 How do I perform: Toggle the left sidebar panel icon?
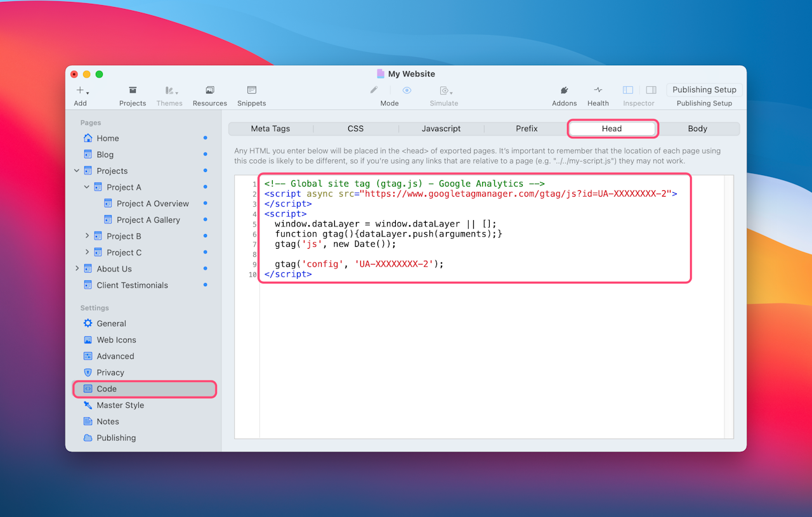coord(628,90)
